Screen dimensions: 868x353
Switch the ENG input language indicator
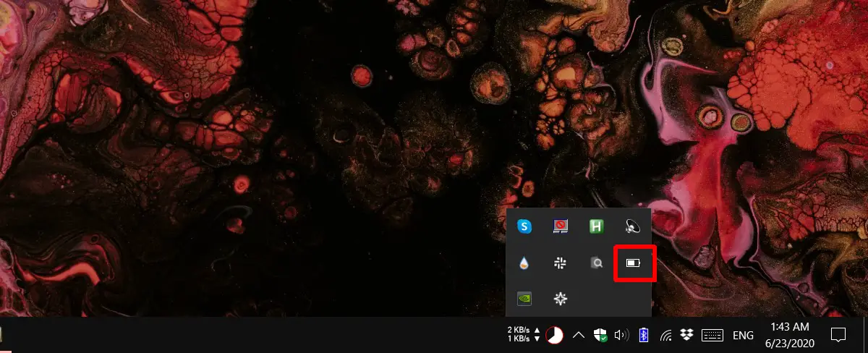pyautogui.click(x=743, y=336)
